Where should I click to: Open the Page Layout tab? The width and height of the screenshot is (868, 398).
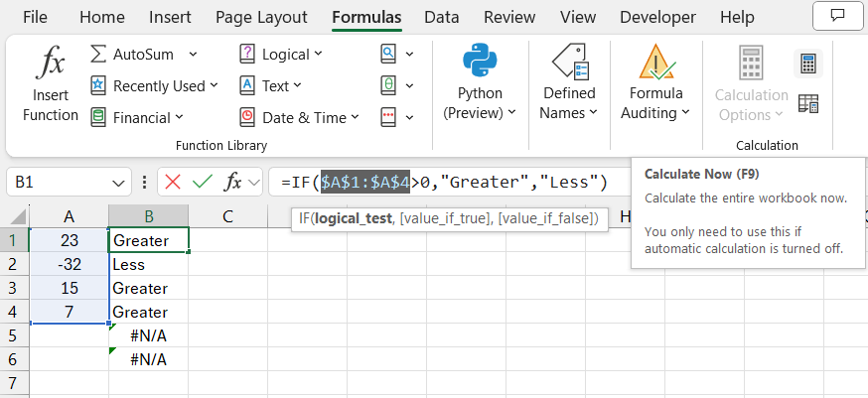[x=261, y=17]
